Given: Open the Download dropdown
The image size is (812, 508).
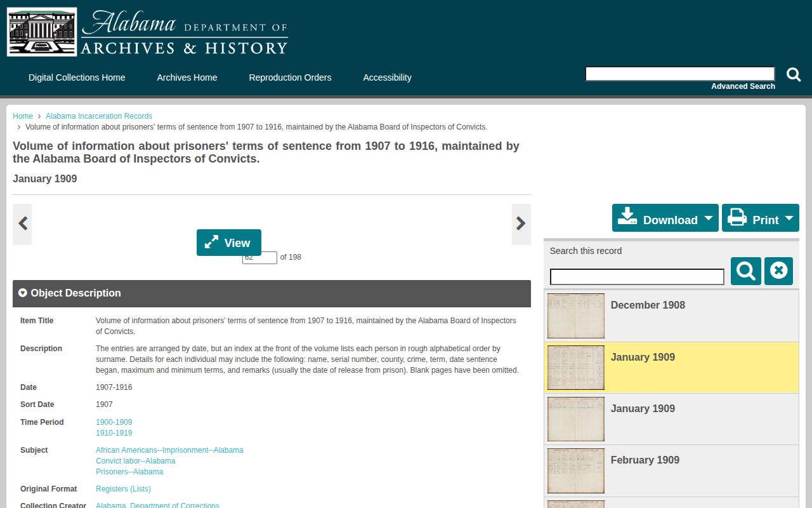Looking at the screenshot, I should click(665, 218).
